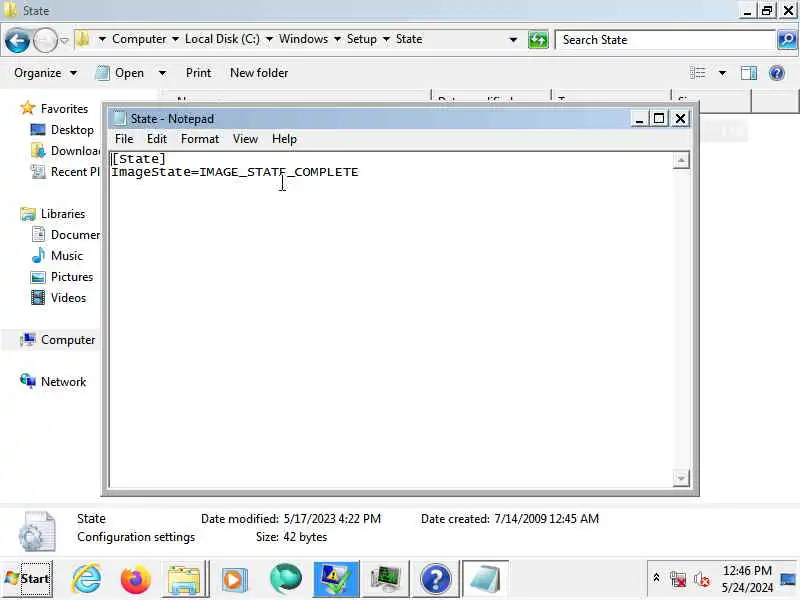Click checkmark monitor app taskbar icon
Viewport: 800px width, 600px height.
click(335, 579)
